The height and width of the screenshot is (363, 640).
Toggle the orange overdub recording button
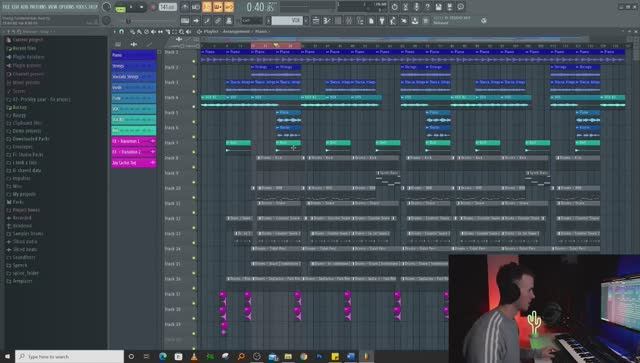click(x=218, y=7)
